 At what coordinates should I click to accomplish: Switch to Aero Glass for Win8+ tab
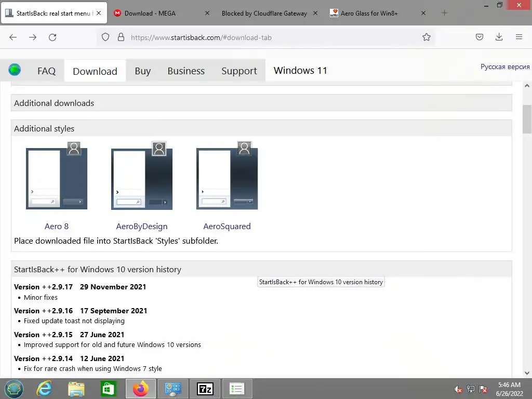click(x=369, y=13)
